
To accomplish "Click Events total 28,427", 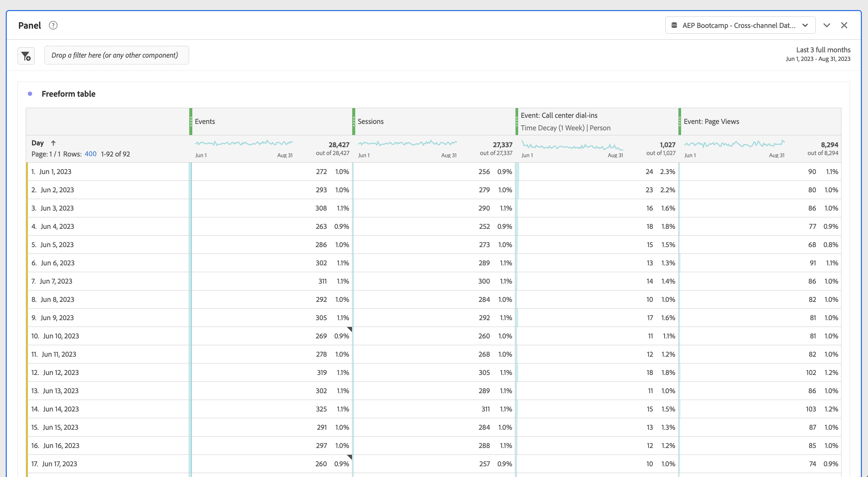I will 339,145.
